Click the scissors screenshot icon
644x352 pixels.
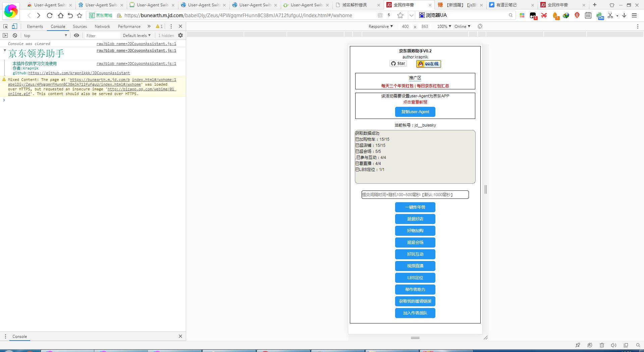[x=610, y=15]
